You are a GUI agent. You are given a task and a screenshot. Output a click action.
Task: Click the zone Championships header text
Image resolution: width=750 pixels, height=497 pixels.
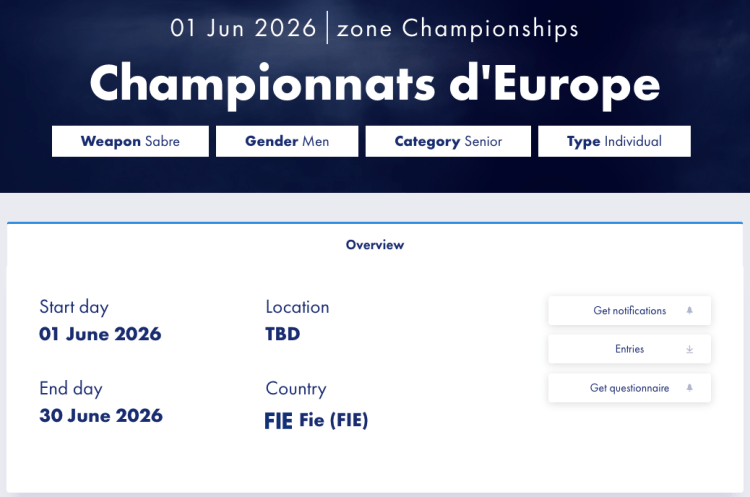pyautogui.click(x=458, y=28)
